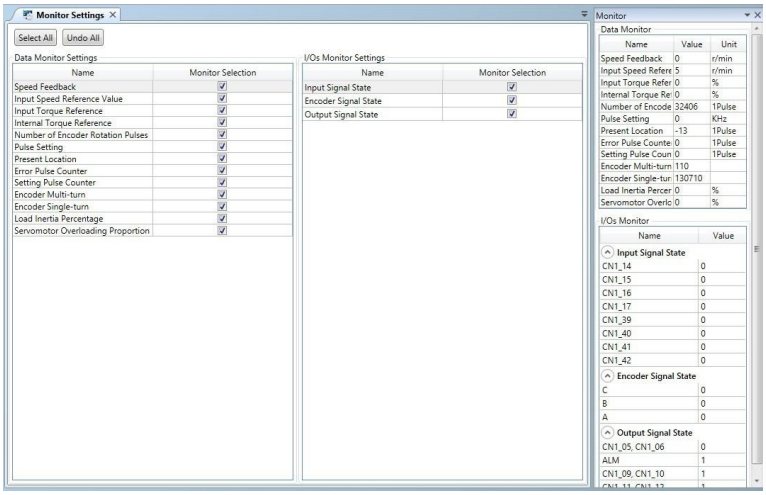766x495 pixels.
Task: Click the scroll-up arrow in the Monitor panel
Action: coord(757,29)
